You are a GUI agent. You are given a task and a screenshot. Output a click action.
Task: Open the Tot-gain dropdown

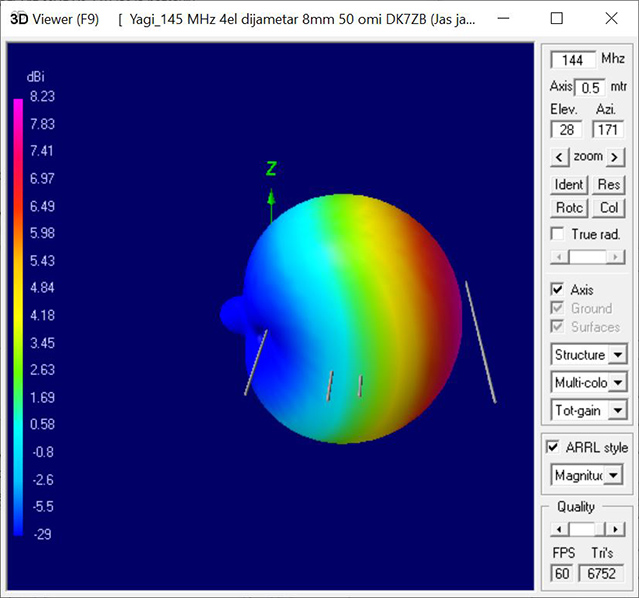click(x=618, y=410)
